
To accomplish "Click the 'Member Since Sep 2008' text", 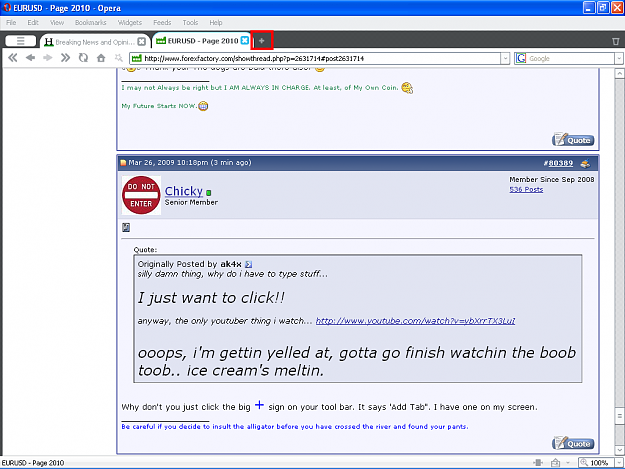I will pyautogui.click(x=552, y=179).
